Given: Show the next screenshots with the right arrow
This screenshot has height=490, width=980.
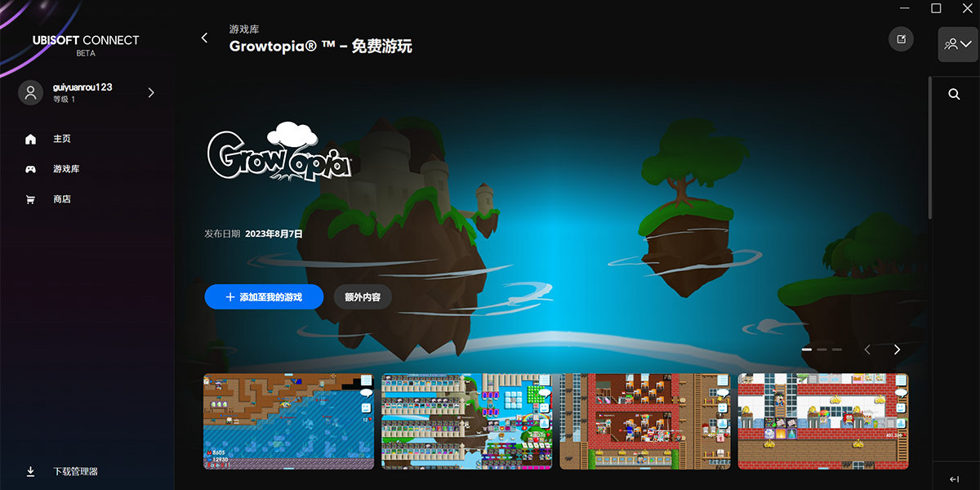Looking at the screenshot, I should pos(897,350).
